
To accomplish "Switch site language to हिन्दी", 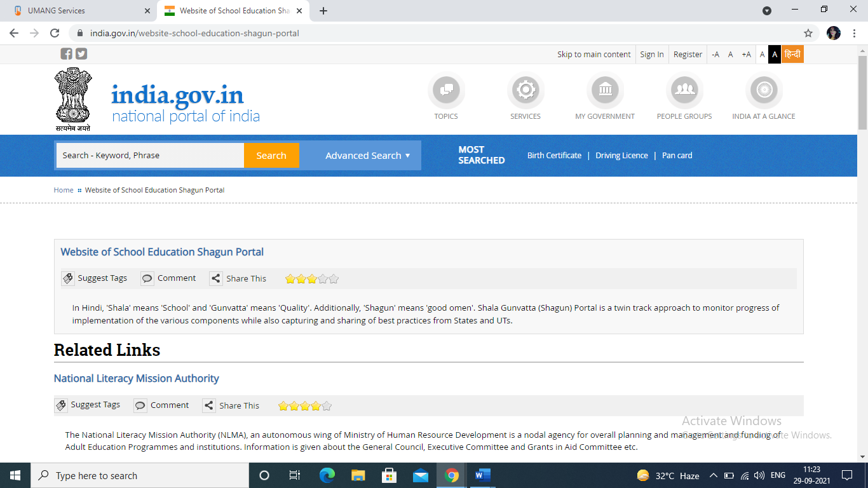I will pyautogui.click(x=793, y=54).
